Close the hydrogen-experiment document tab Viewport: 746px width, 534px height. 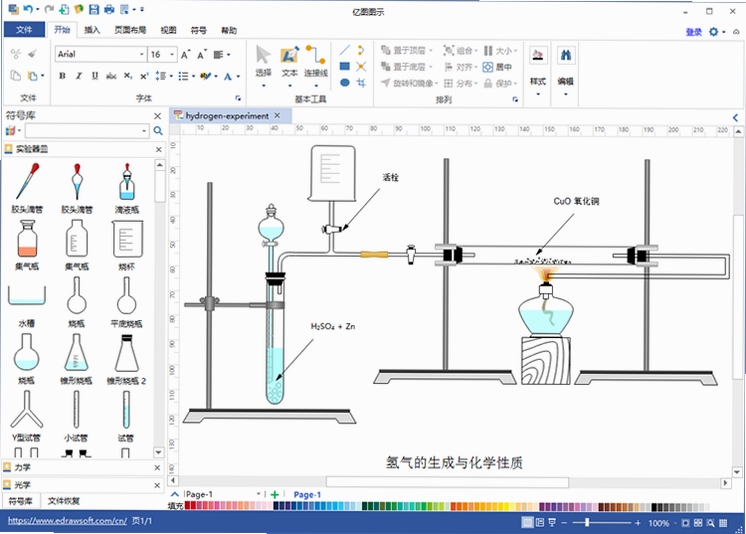(277, 115)
